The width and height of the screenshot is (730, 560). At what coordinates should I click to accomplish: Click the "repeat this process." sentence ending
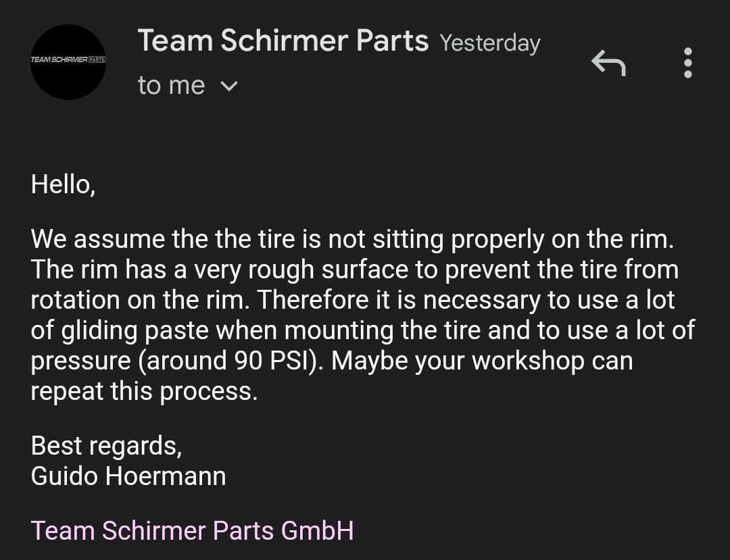[145, 390]
